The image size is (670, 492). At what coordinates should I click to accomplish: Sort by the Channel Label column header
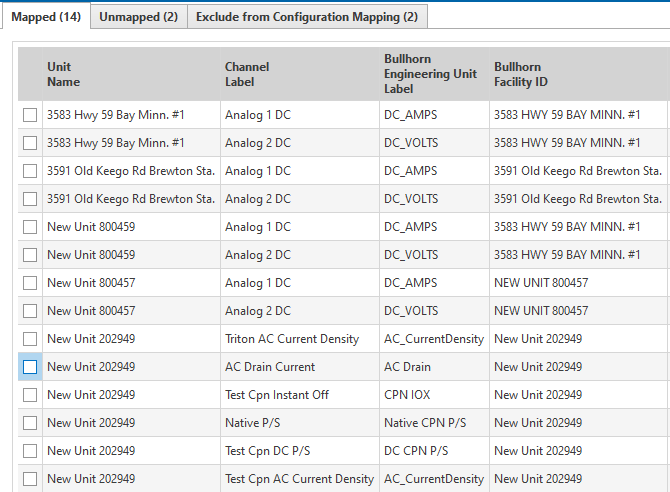tap(300, 74)
